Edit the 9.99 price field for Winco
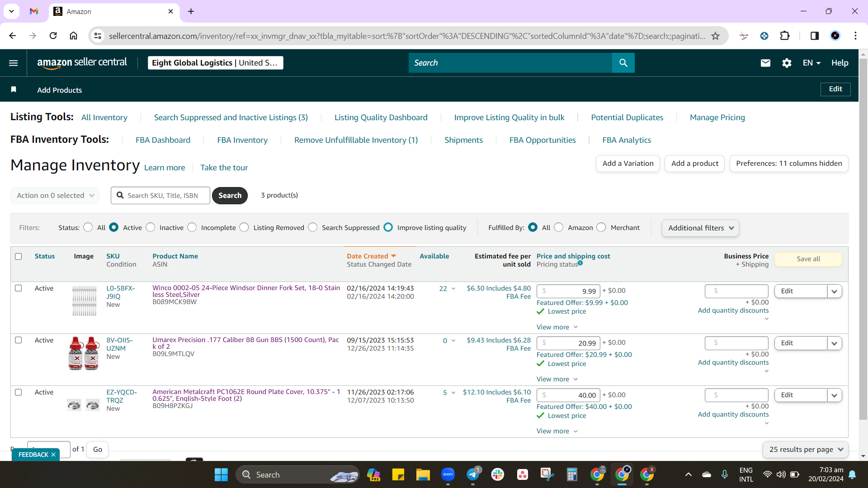This screenshot has height=488, width=868. pos(568,291)
